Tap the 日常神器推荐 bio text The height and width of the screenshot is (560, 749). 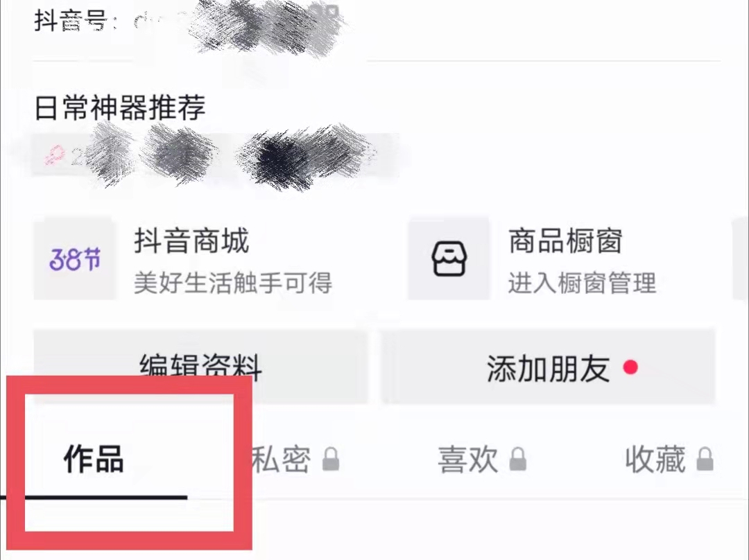coord(120,107)
